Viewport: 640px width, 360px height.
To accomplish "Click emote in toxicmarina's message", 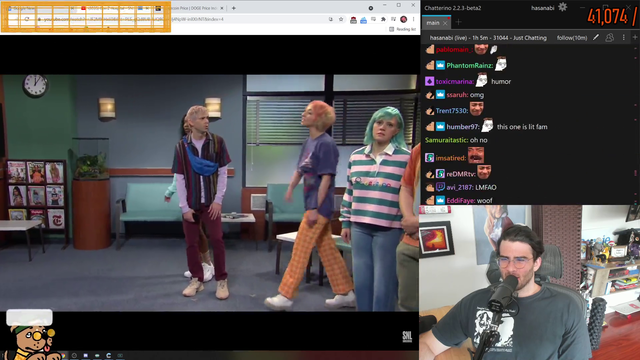I will pos(482,80).
